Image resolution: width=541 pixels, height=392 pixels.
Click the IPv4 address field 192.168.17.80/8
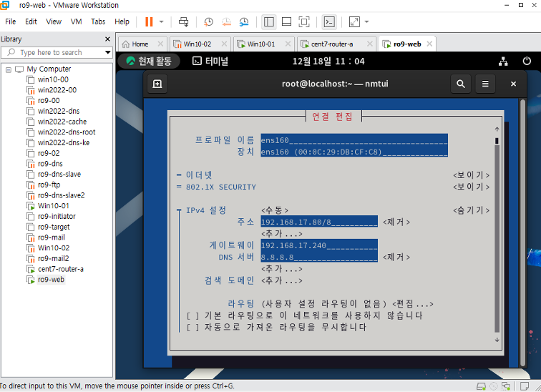(319, 222)
